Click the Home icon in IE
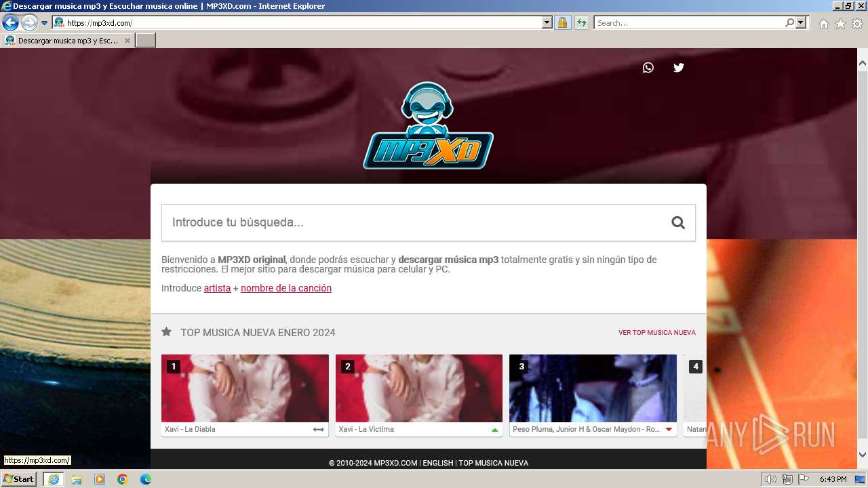This screenshot has width=868, height=488. pyautogui.click(x=823, y=24)
